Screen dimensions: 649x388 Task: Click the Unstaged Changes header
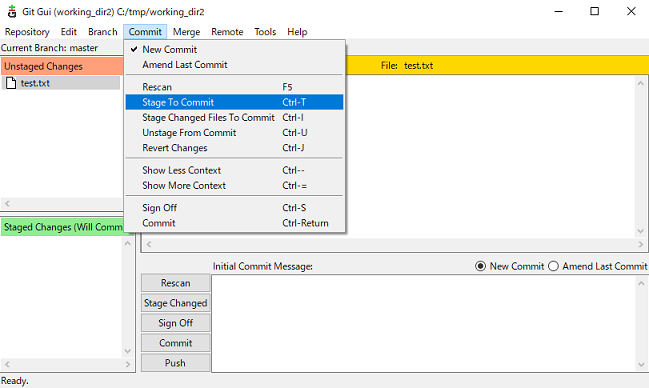pos(62,66)
